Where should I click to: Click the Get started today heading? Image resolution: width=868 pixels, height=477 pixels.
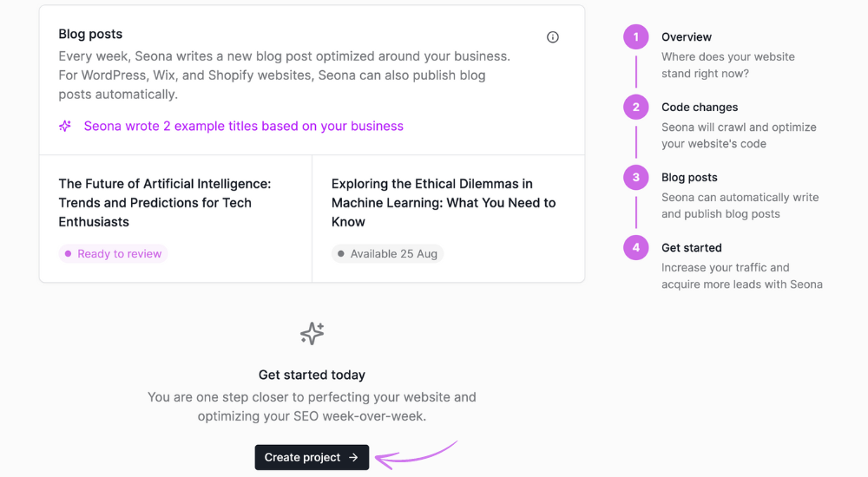[312, 376]
